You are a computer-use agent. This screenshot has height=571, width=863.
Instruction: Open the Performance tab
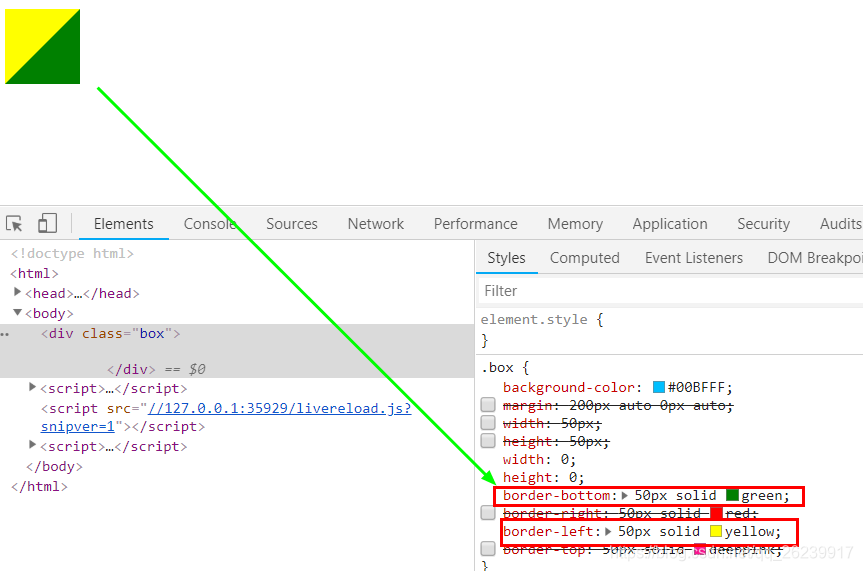476,224
